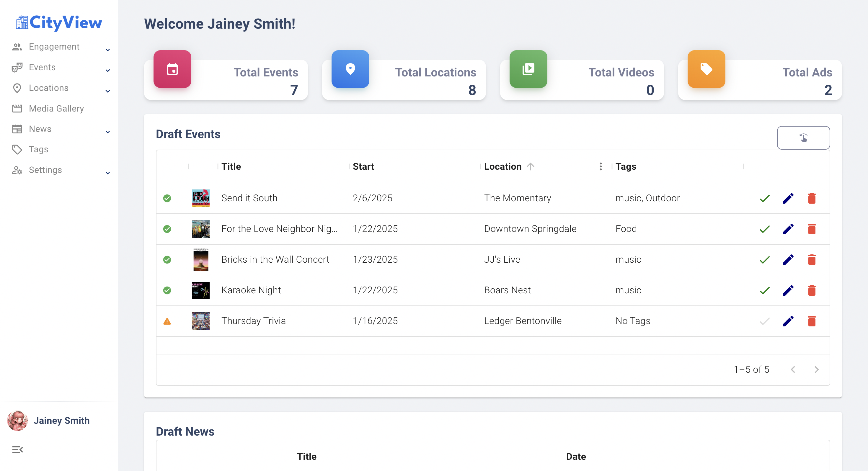The width and height of the screenshot is (868, 471).
Task: Approve Thursday Trivia with the check mark
Action: tap(765, 321)
